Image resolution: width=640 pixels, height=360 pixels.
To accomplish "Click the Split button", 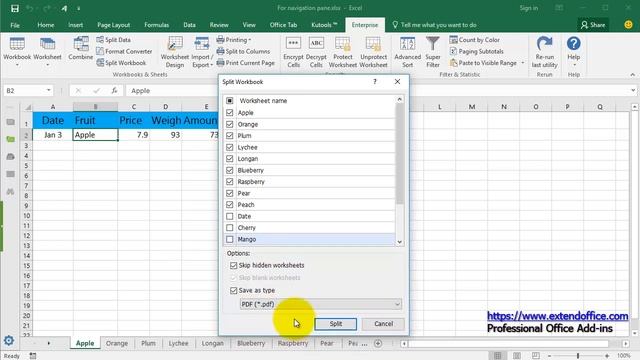I will point(336,324).
